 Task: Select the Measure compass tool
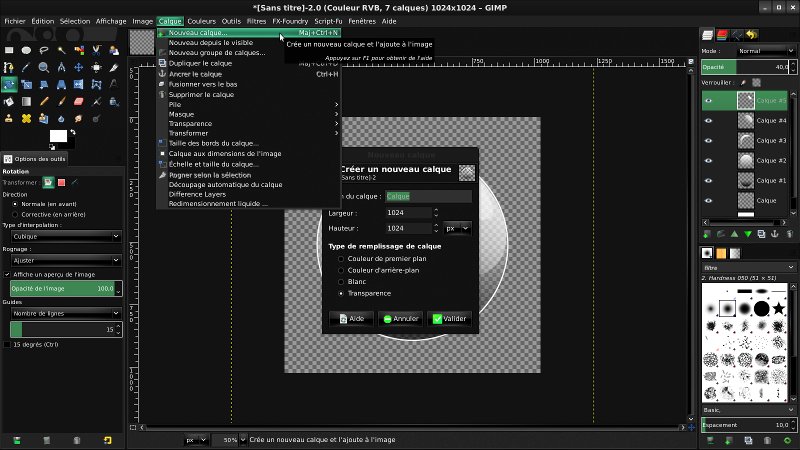pos(61,67)
